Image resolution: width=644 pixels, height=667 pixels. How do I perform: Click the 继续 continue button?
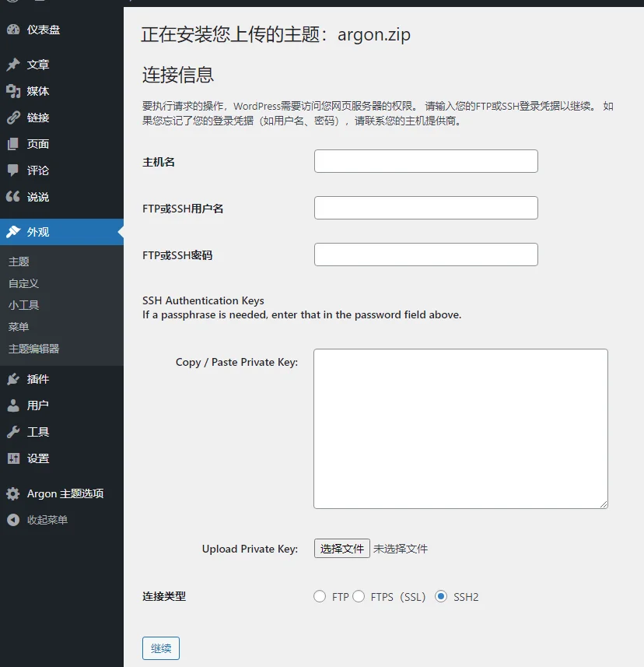160,648
